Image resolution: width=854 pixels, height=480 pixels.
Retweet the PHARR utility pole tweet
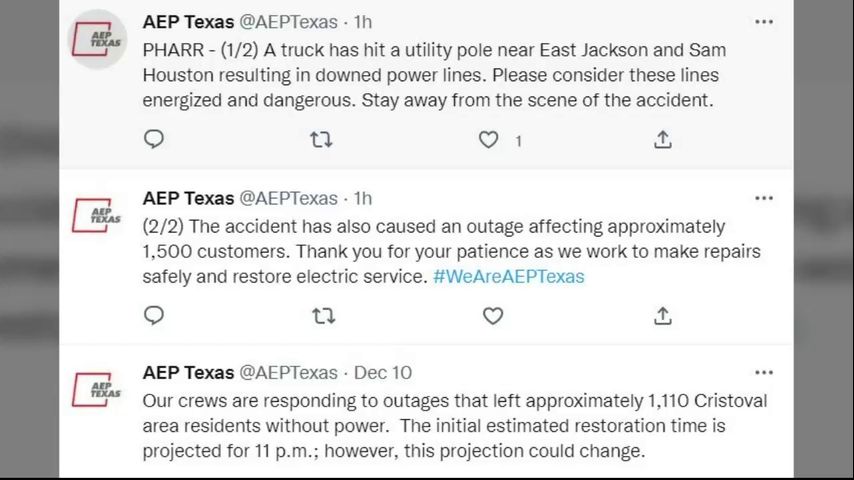pos(321,140)
